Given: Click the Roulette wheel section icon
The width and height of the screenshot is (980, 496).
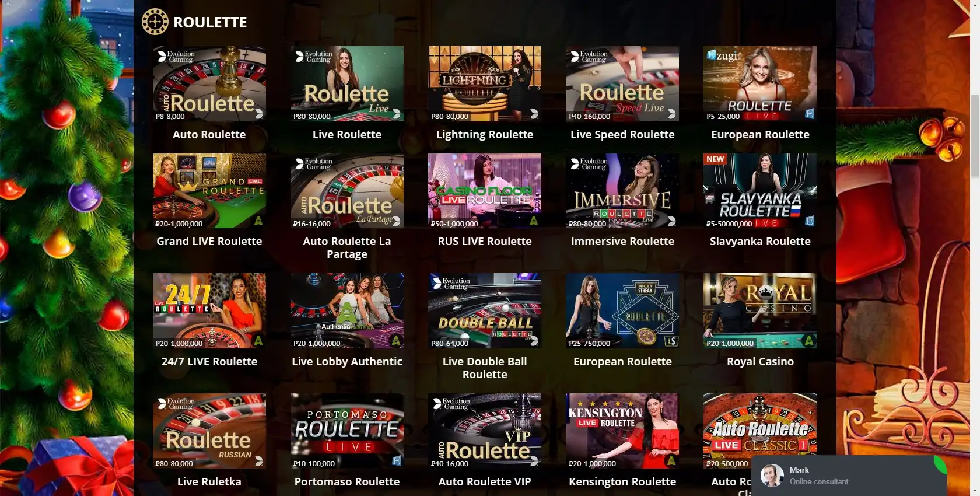Looking at the screenshot, I should click(155, 22).
